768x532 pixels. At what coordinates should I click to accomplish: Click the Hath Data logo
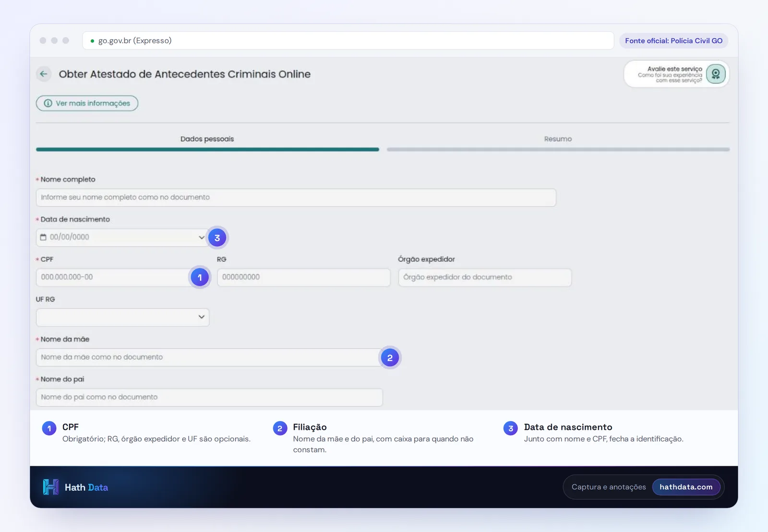coord(75,487)
